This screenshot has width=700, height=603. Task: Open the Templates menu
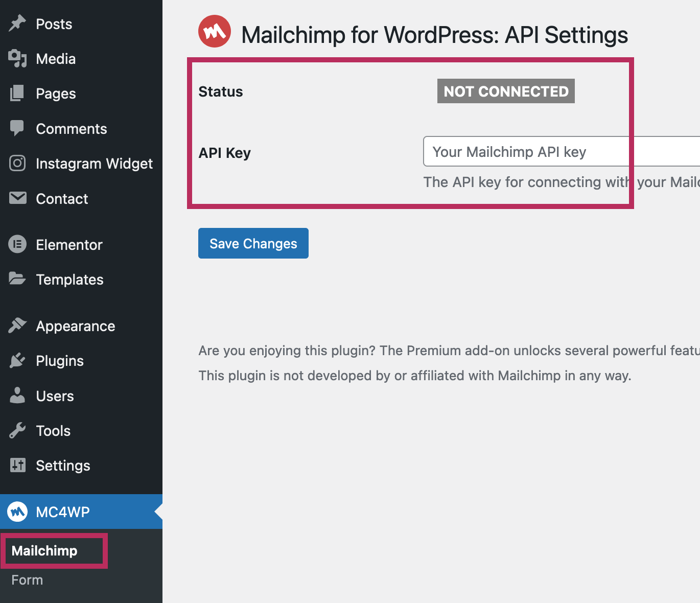69,280
